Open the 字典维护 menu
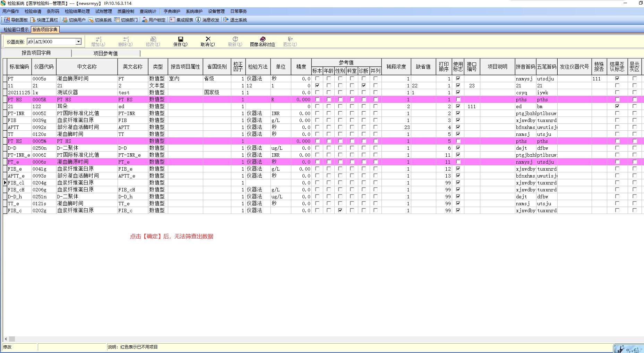 [172, 11]
